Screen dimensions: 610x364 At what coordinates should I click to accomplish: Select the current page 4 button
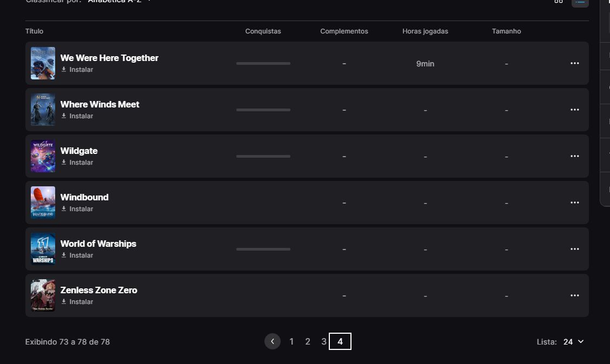pyautogui.click(x=340, y=341)
